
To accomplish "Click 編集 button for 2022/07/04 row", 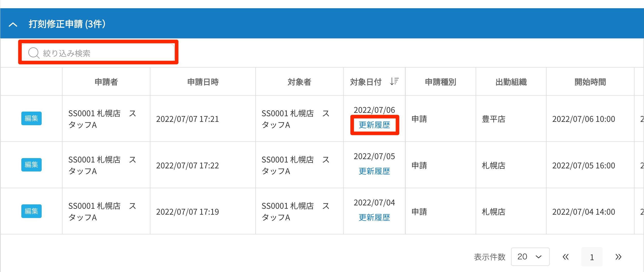I will (31, 211).
